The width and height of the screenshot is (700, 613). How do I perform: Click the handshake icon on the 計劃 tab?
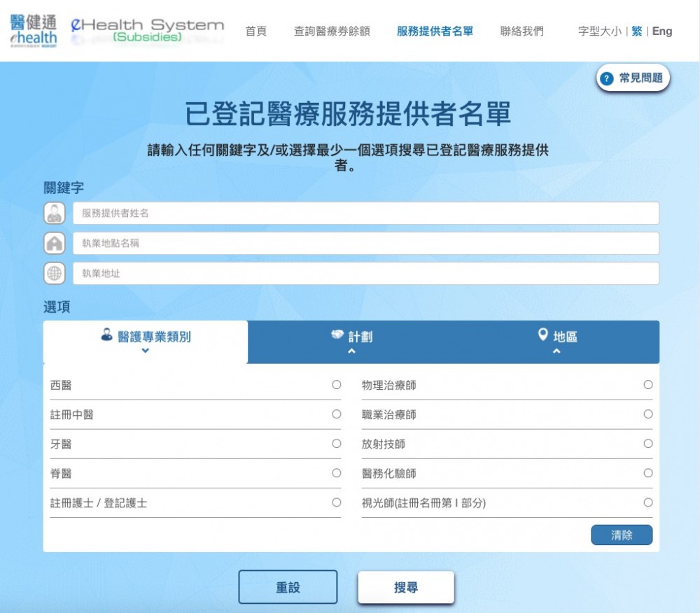[338, 335]
